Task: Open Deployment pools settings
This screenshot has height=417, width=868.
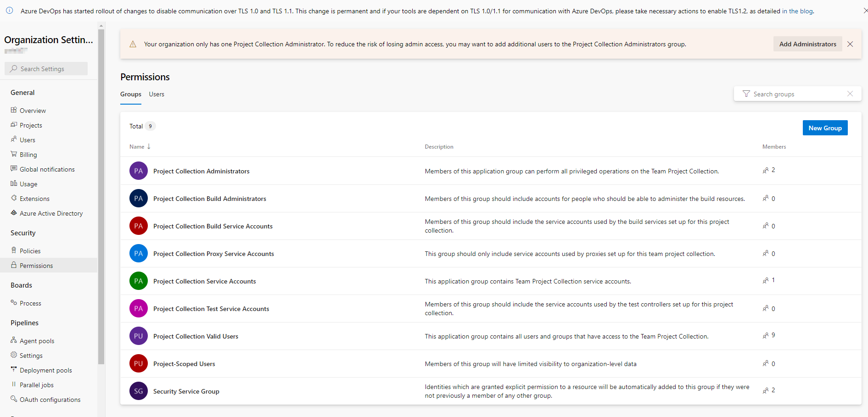Action: click(x=45, y=370)
